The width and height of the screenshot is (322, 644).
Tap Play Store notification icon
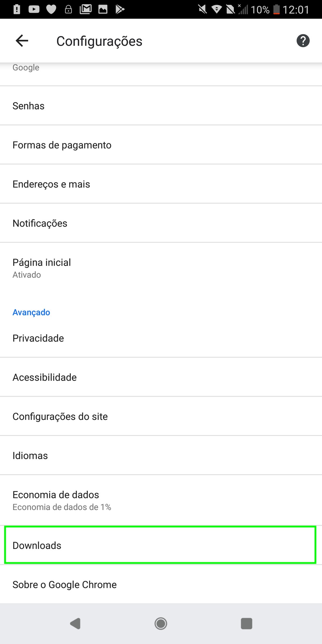point(120,9)
